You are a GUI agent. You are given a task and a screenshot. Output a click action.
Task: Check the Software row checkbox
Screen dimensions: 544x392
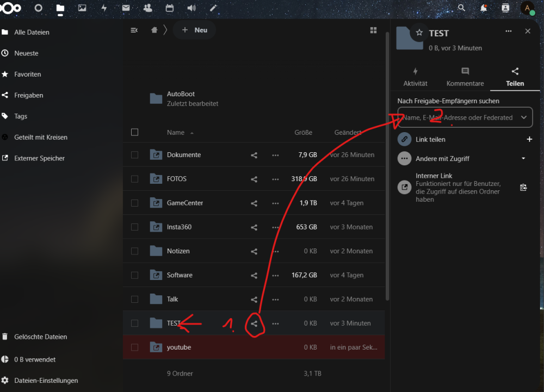(x=134, y=275)
